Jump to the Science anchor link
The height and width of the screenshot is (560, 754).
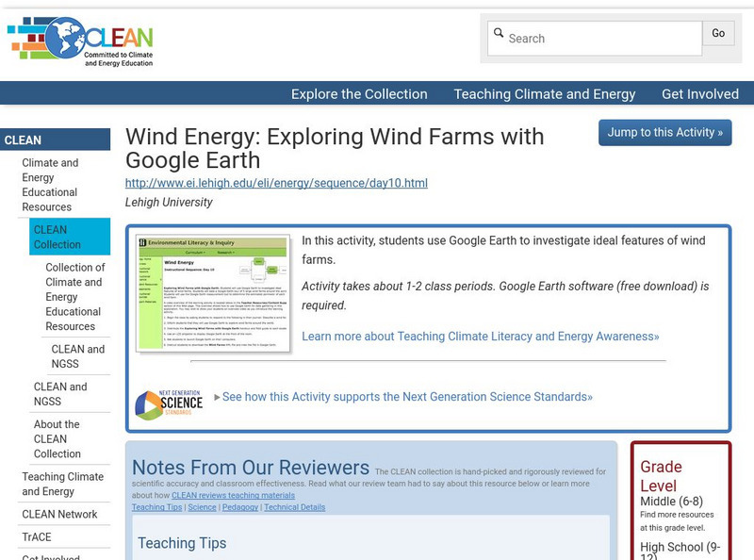[x=202, y=507]
